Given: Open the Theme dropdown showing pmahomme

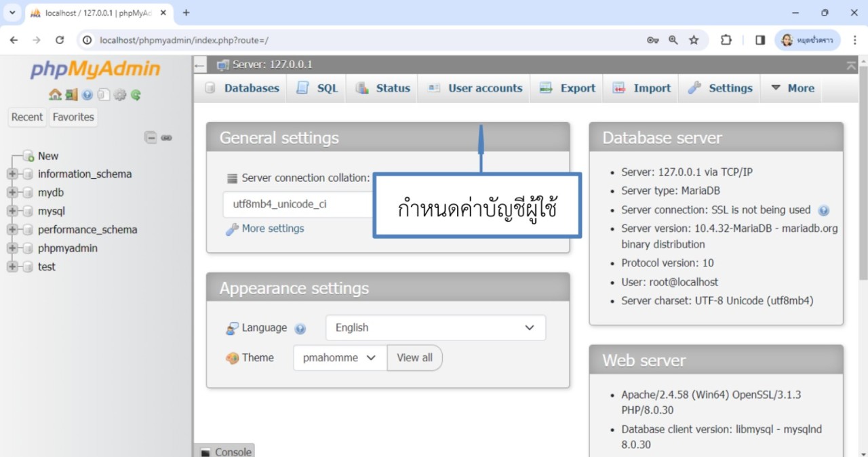Looking at the screenshot, I should tap(340, 358).
